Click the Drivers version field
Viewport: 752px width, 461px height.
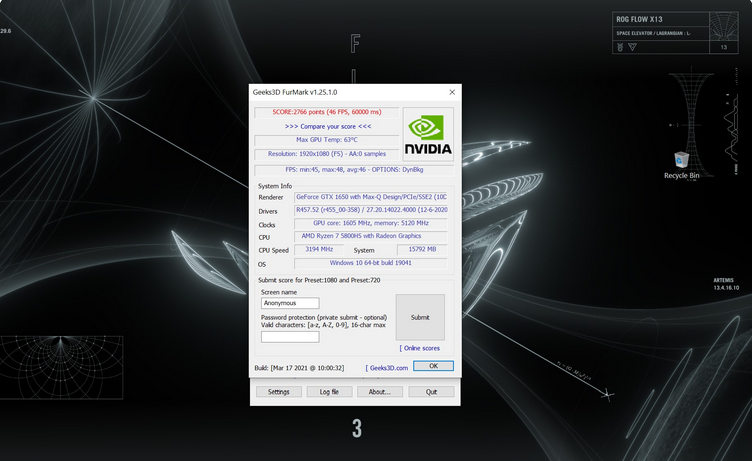[x=371, y=211]
